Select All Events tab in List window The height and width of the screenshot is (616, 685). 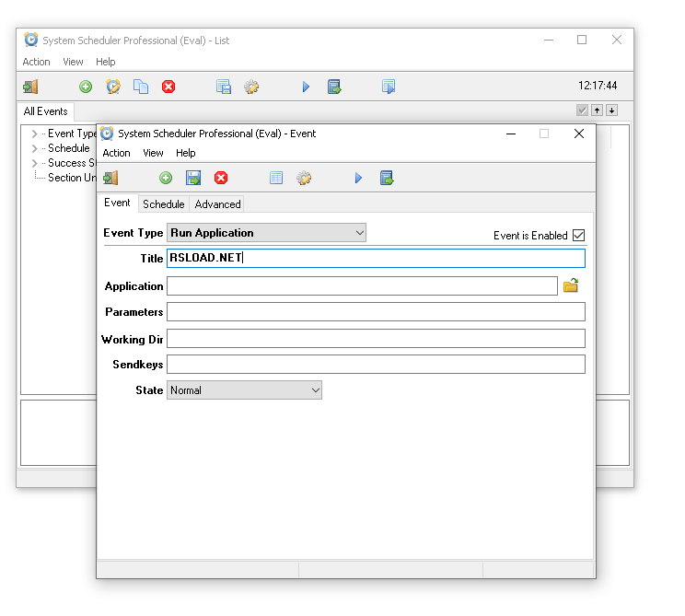45,111
